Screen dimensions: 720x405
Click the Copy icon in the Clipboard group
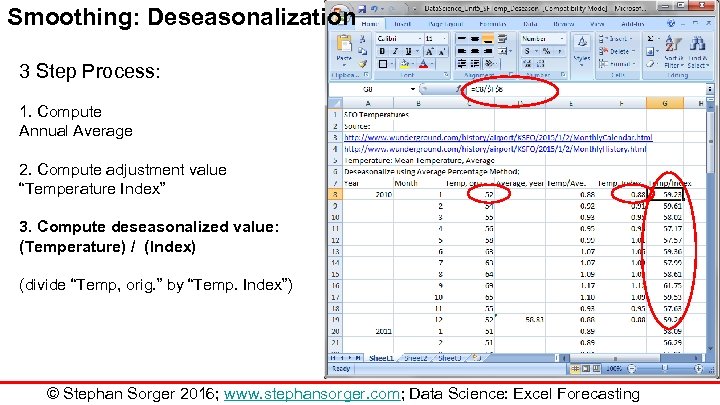[363, 51]
